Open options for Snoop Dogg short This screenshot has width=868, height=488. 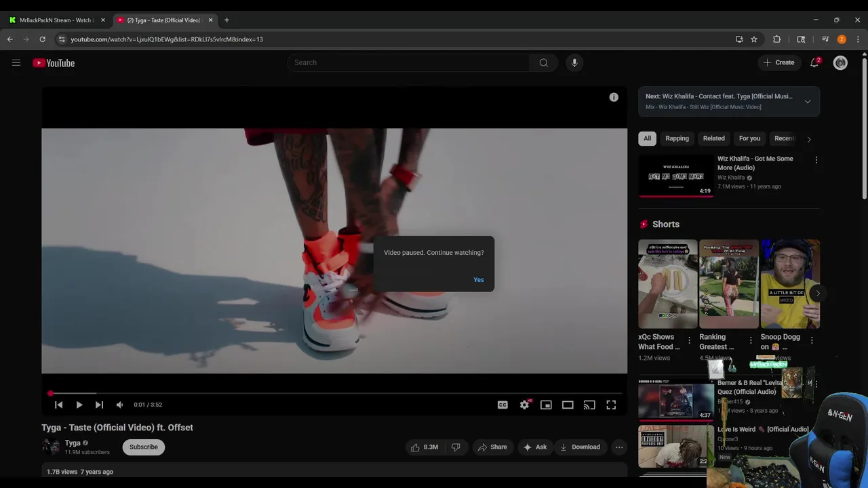tap(812, 340)
